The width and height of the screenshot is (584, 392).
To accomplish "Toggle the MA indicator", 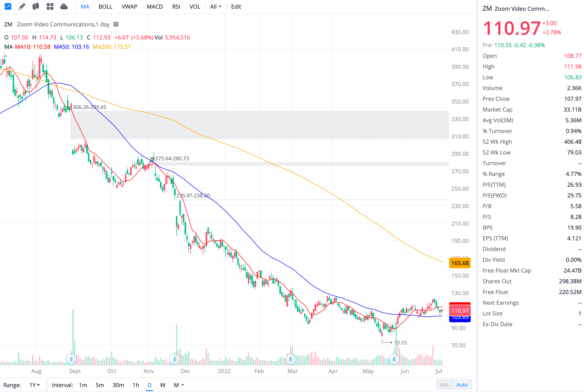I will tap(85, 7).
